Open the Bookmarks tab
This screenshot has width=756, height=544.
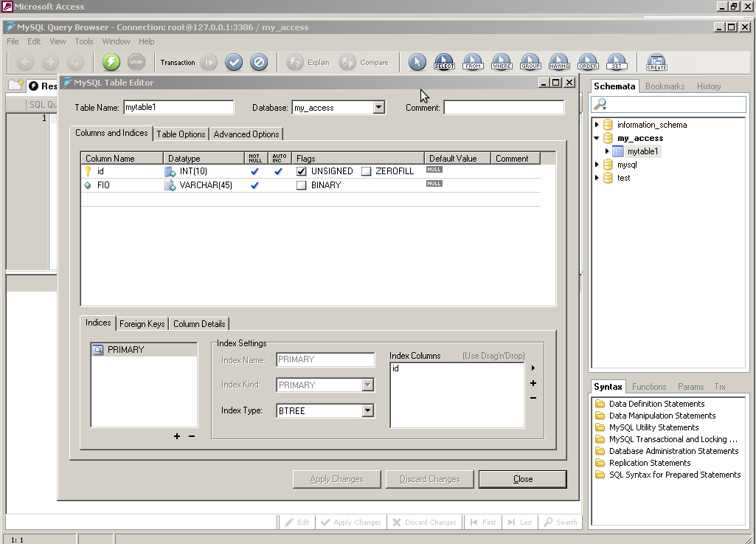(x=665, y=86)
